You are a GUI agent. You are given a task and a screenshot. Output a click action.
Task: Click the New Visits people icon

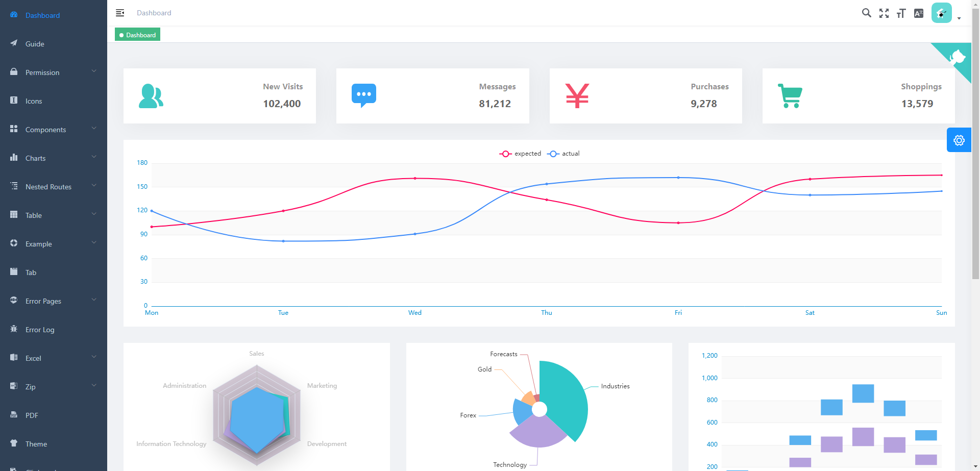click(151, 96)
